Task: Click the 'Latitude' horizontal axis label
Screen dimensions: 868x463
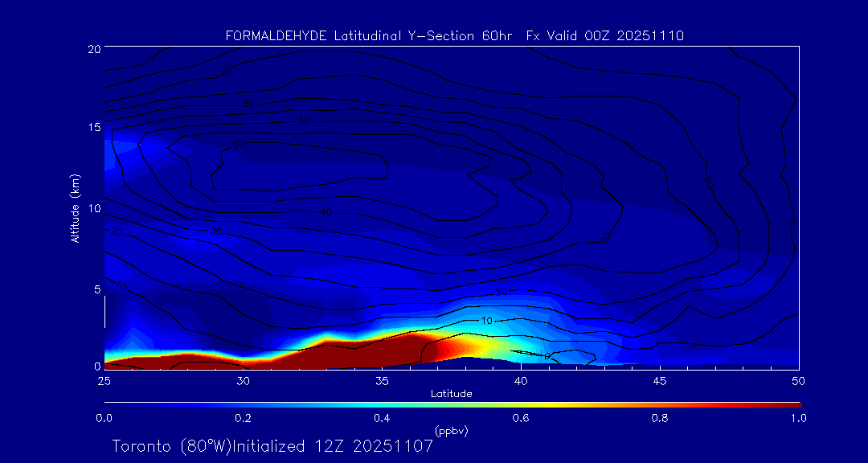Action: coord(452,394)
